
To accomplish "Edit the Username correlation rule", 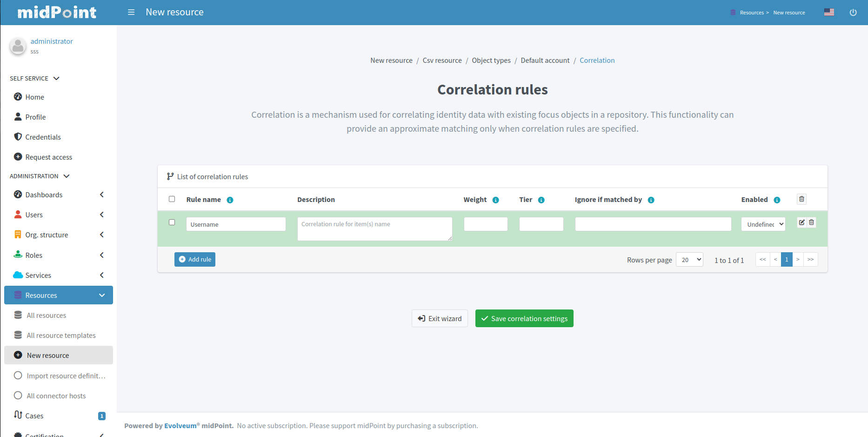I will click(x=801, y=222).
